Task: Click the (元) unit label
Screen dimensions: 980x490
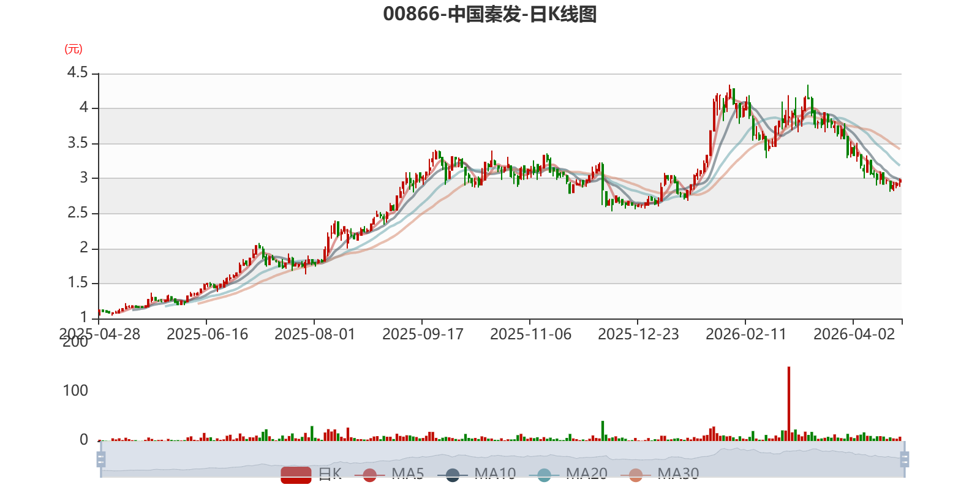Action: pyautogui.click(x=73, y=49)
